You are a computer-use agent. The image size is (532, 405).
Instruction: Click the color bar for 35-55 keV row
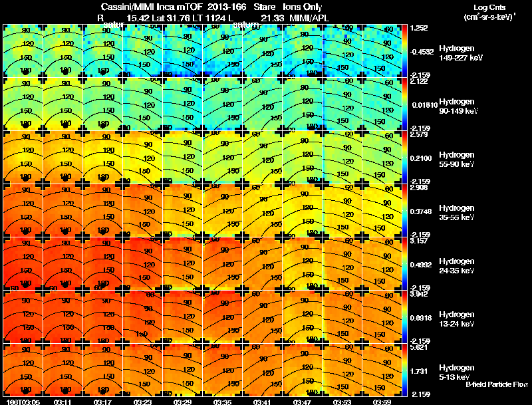[404, 211]
